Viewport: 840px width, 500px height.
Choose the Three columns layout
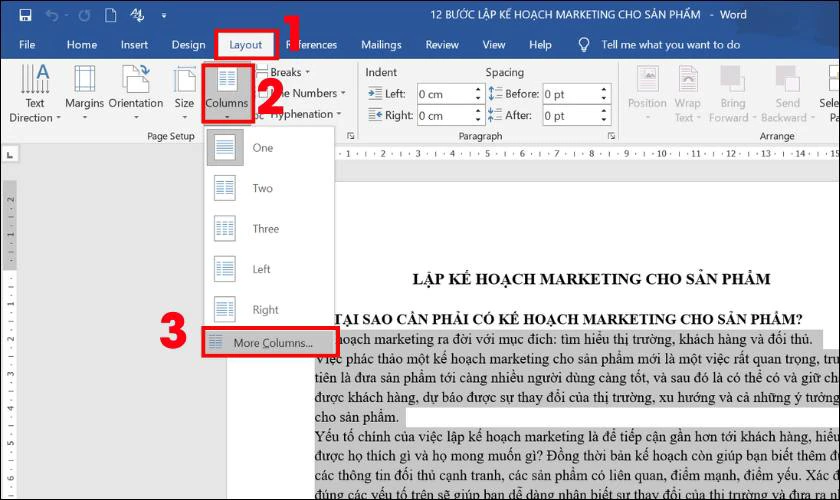click(x=268, y=229)
